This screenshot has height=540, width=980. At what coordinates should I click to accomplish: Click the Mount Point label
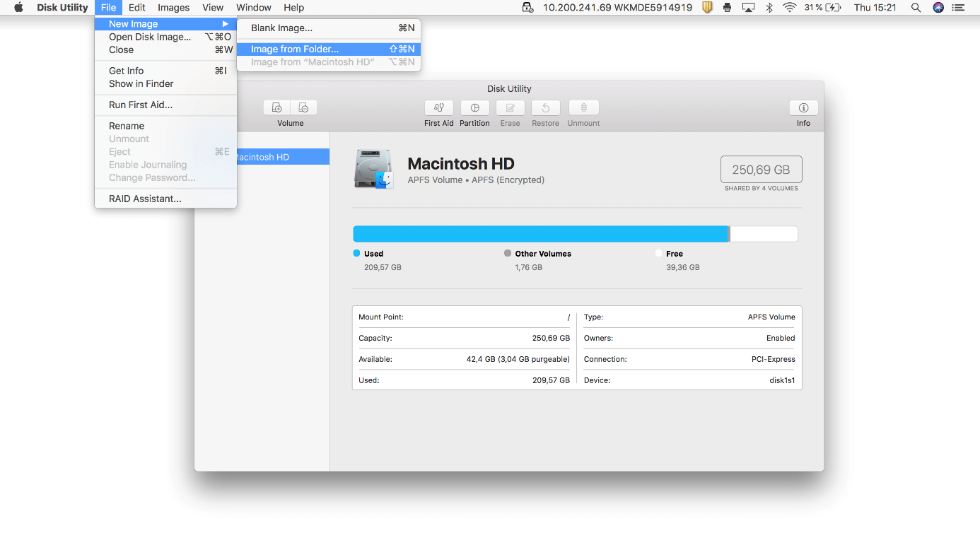pos(381,317)
